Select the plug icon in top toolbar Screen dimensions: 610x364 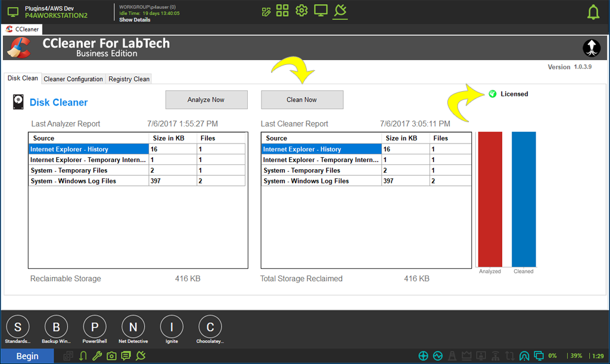point(340,11)
